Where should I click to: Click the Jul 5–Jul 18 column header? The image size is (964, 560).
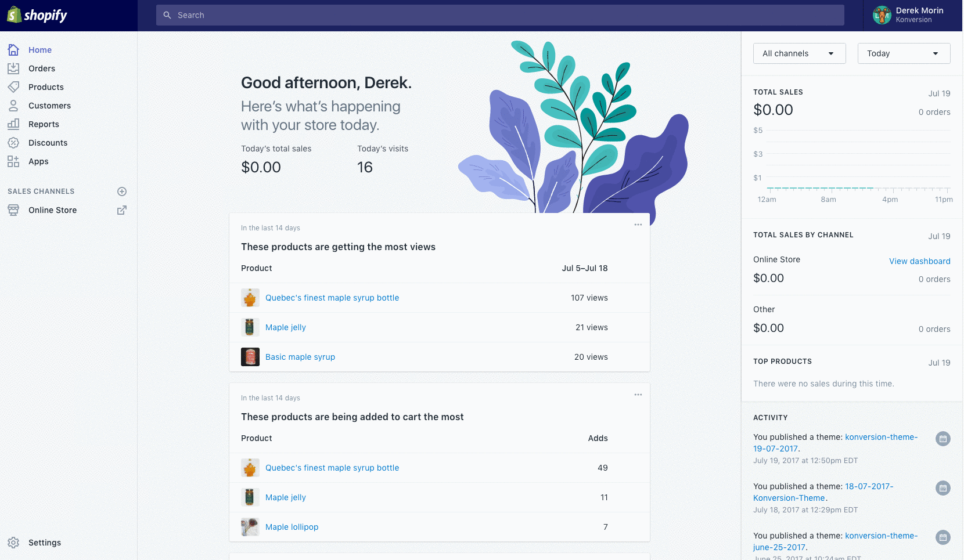point(585,268)
